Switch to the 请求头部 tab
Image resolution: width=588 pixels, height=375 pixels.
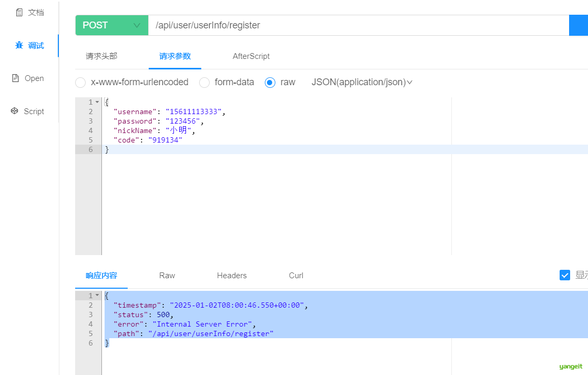101,56
